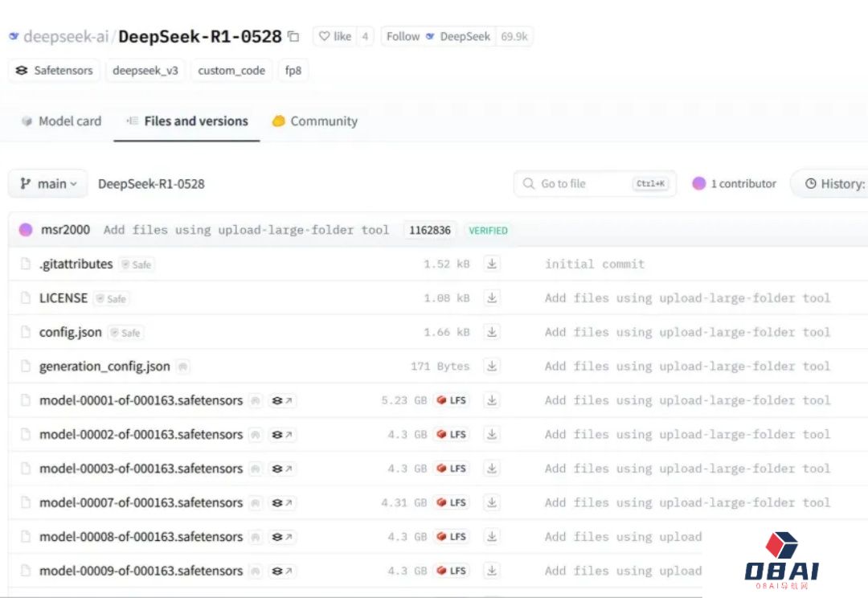This screenshot has height=598, width=868.
Task: Filter by Safetensors tag
Action: (55, 70)
